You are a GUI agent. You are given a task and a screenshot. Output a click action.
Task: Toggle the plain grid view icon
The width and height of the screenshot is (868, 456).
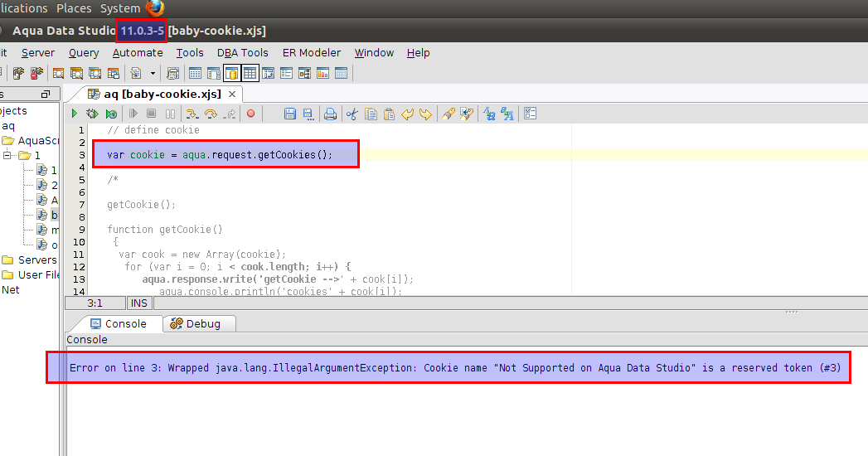pyautogui.click(x=250, y=73)
